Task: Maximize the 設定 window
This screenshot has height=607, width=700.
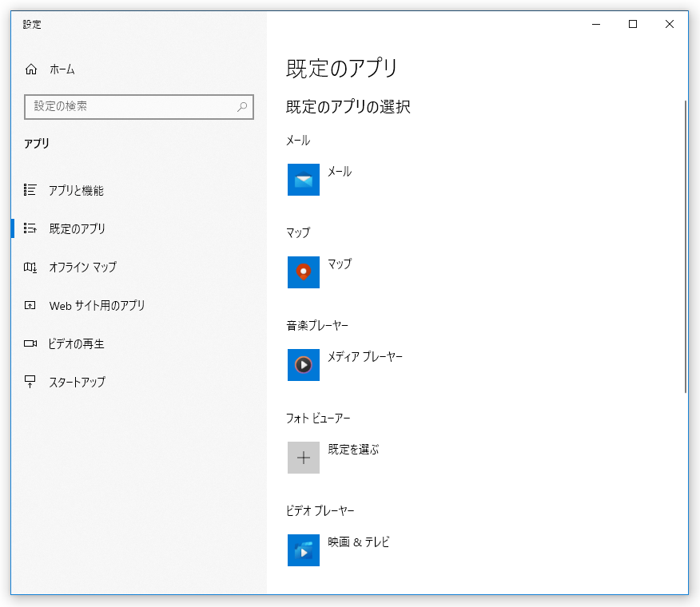Action: point(633,24)
